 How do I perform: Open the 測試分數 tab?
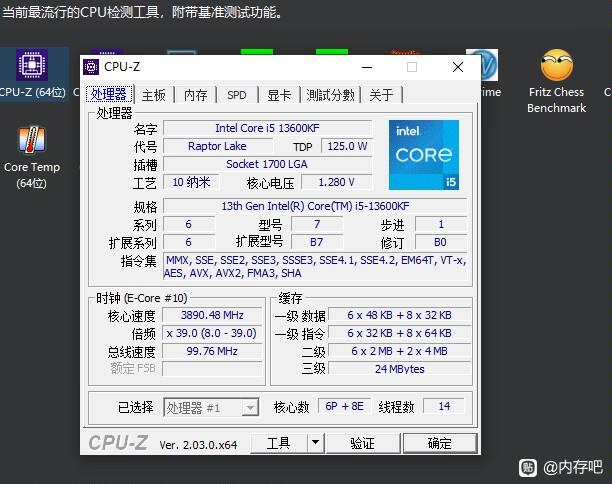330,95
